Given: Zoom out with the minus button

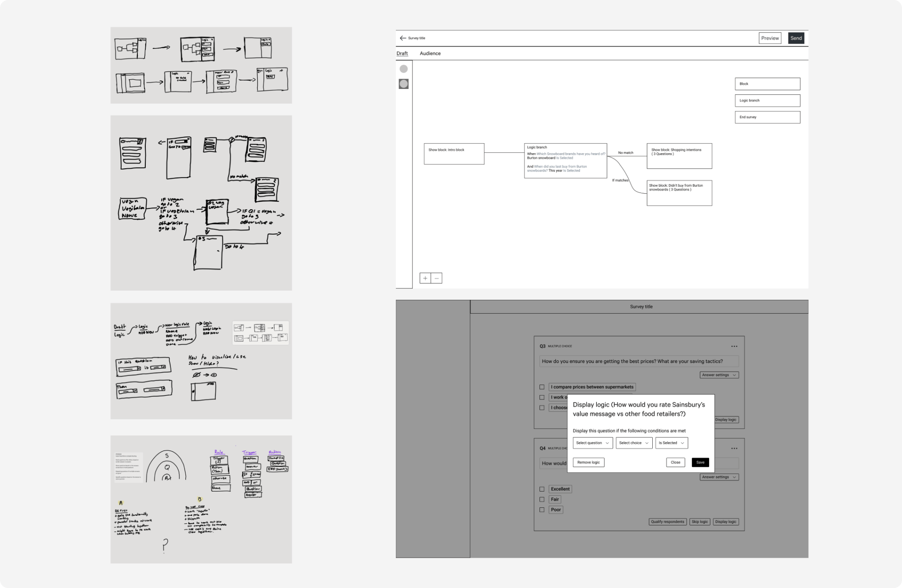Looking at the screenshot, I should coord(436,278).
